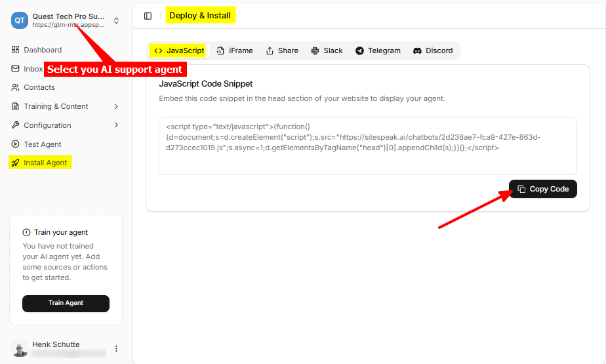Click the Configuration wrench icon
Viewport: 606px width, 364px height.
click(x=16, y=125)
